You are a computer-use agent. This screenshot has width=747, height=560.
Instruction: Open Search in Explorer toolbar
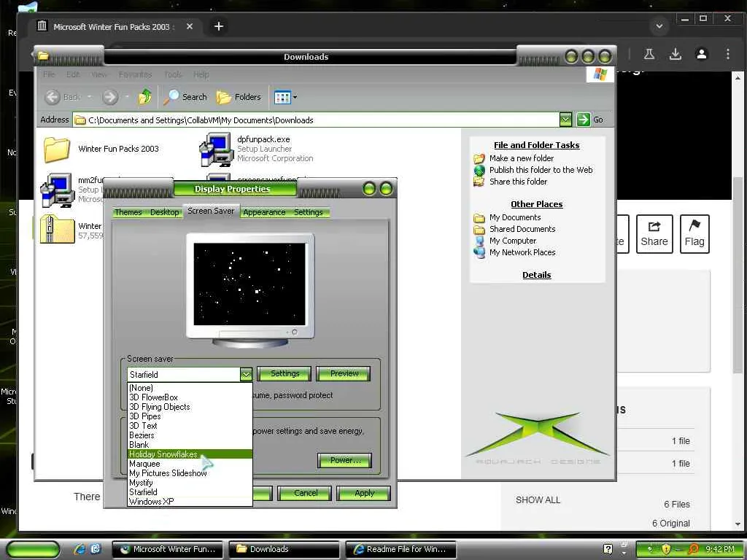[x=185, y=97]
